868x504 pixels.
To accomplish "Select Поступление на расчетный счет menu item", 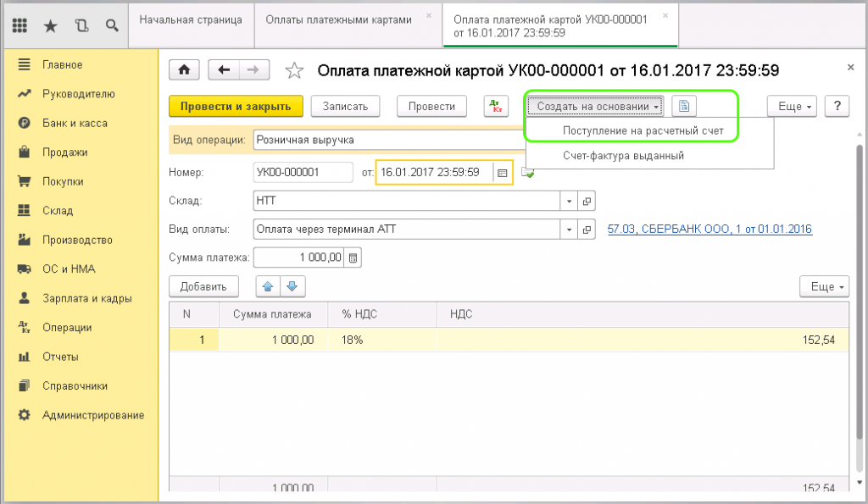I will point(632,130).
